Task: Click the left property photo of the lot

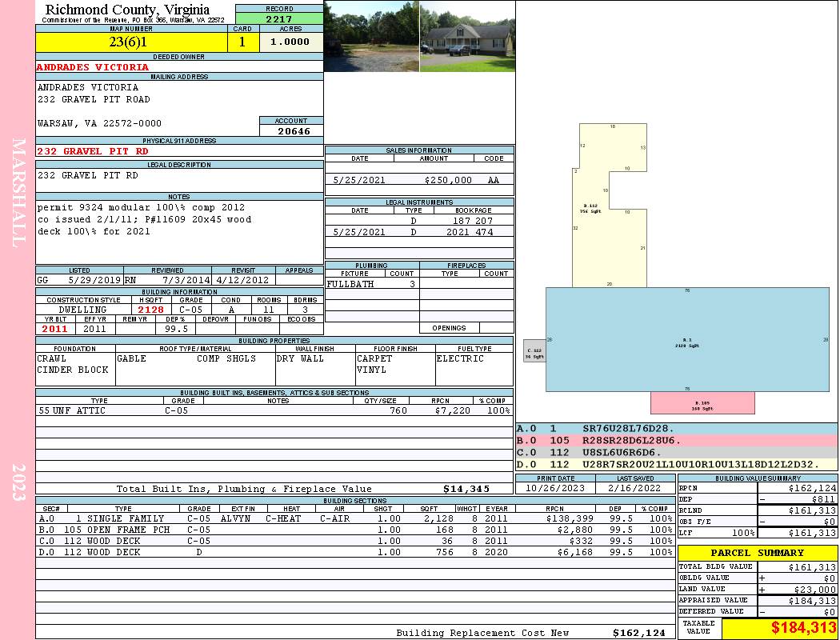Action: click(x=371, y=36)
